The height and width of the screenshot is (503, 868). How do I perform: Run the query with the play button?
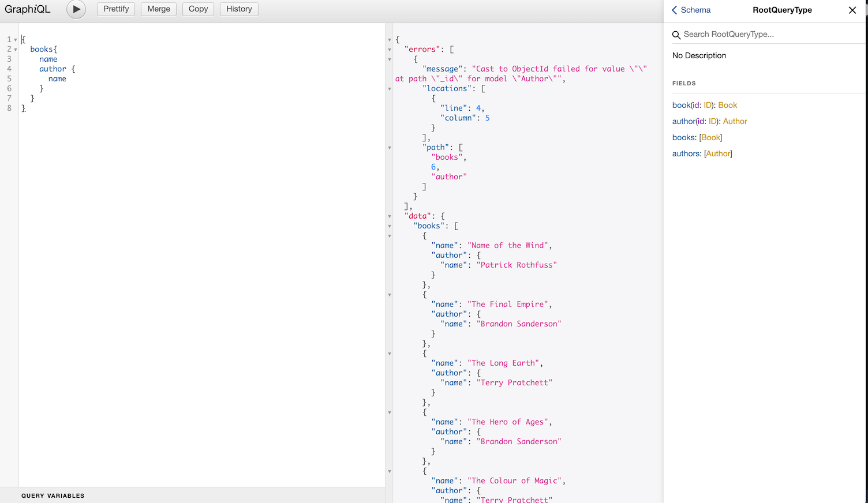click(x=76, y=9)
